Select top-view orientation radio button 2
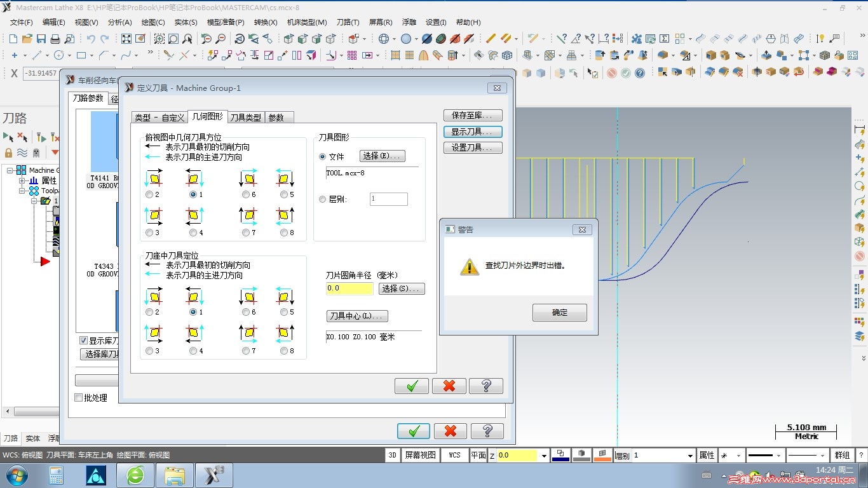868x488 pixels. click(149, 194)
